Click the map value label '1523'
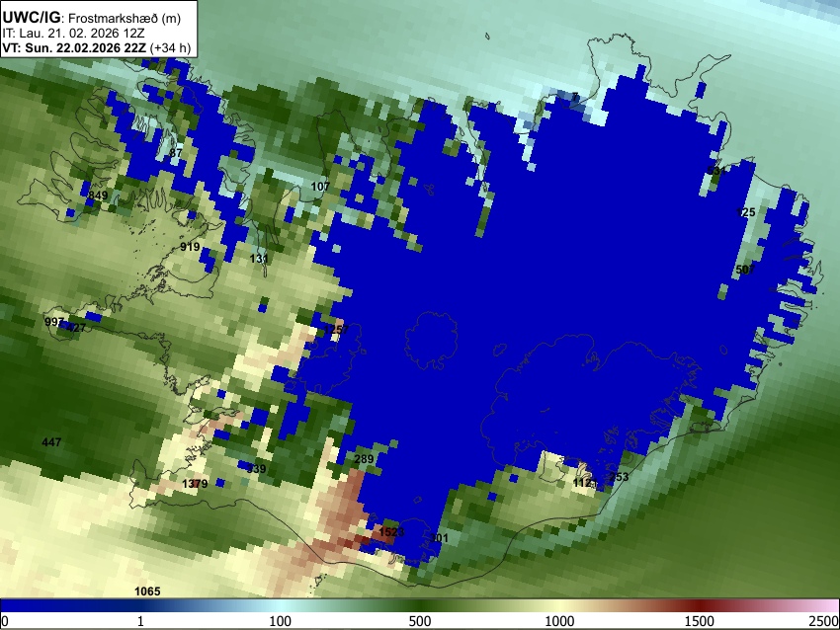840x630 pixels. click(391, 532)
